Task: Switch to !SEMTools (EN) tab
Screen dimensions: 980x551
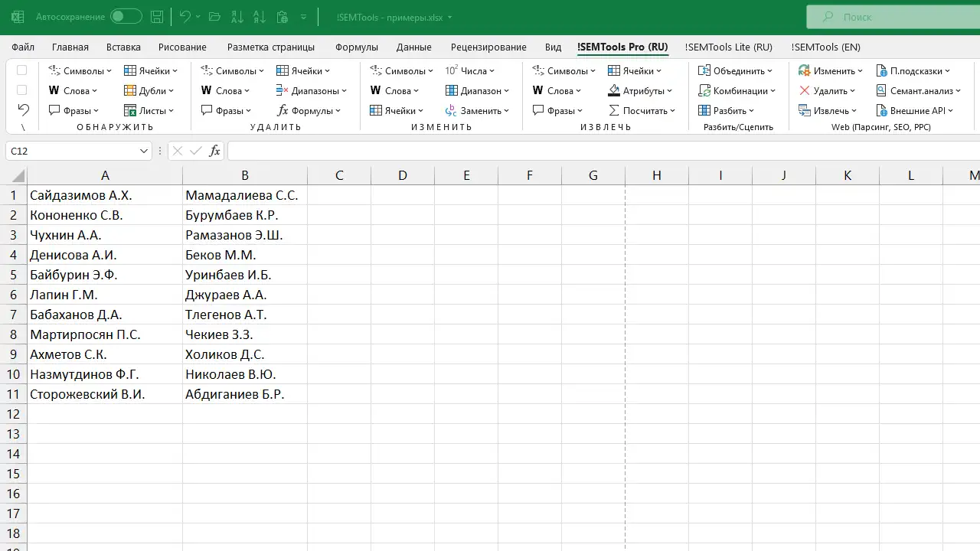Action: (x=826, y=47)
